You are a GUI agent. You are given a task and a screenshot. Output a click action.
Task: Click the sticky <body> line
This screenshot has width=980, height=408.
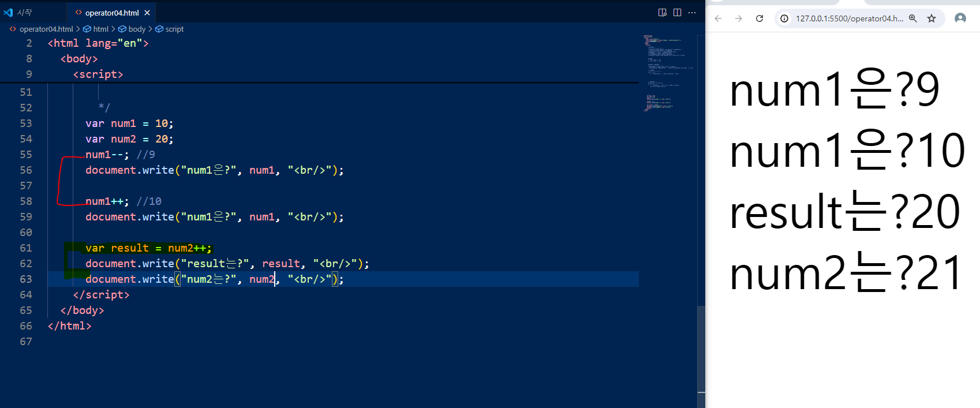[79, 59]
